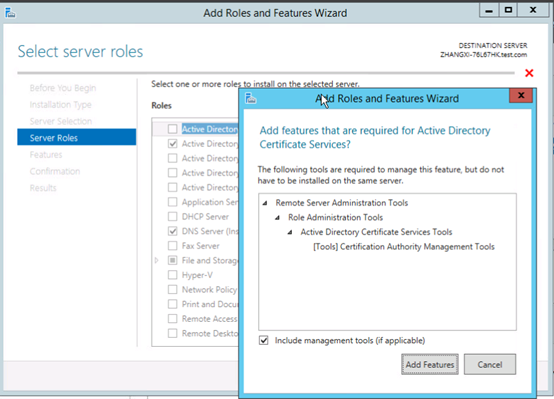Screen dimensions: 554x399
Task: Close the main wizard window
Action: click(x=533, y=10)
